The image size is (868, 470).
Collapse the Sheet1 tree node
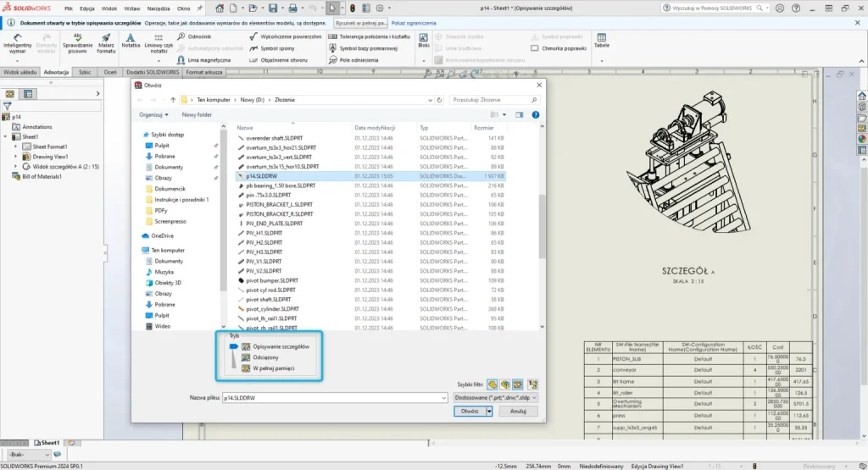[6, 136]
